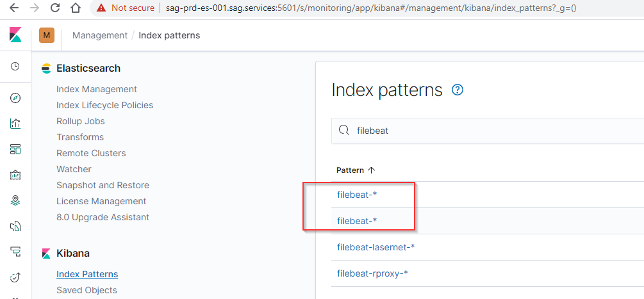This screenshot has height=299, width=644.
Task: Open the filebeat-rproxy-* index pattern
Action: pyautogui.click(x=373, y=273)
